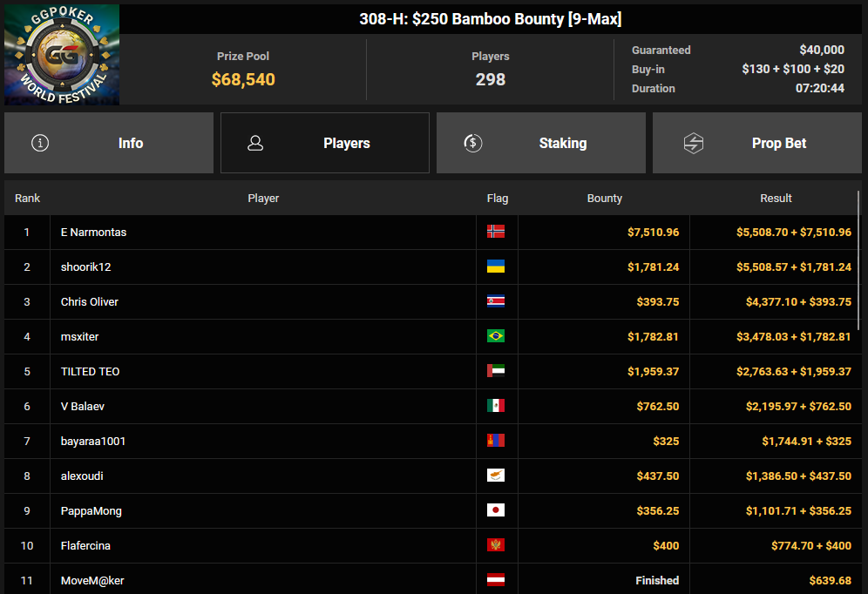Select player Chris Oliver row
Screen dimensions: 868x594
coord(431,302)
